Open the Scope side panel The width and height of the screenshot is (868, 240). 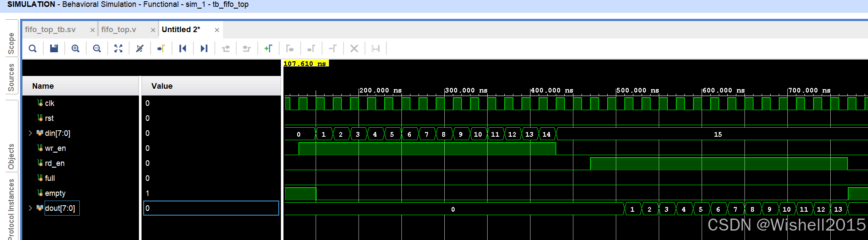pos(11,44)
